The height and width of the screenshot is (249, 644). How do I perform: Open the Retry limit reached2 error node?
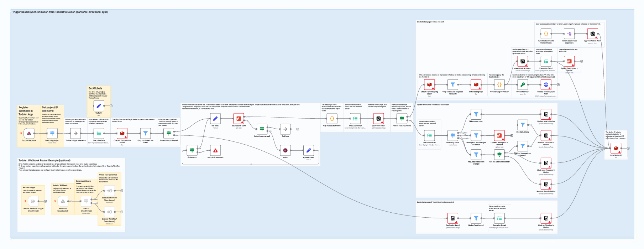[x=215, y=150]
